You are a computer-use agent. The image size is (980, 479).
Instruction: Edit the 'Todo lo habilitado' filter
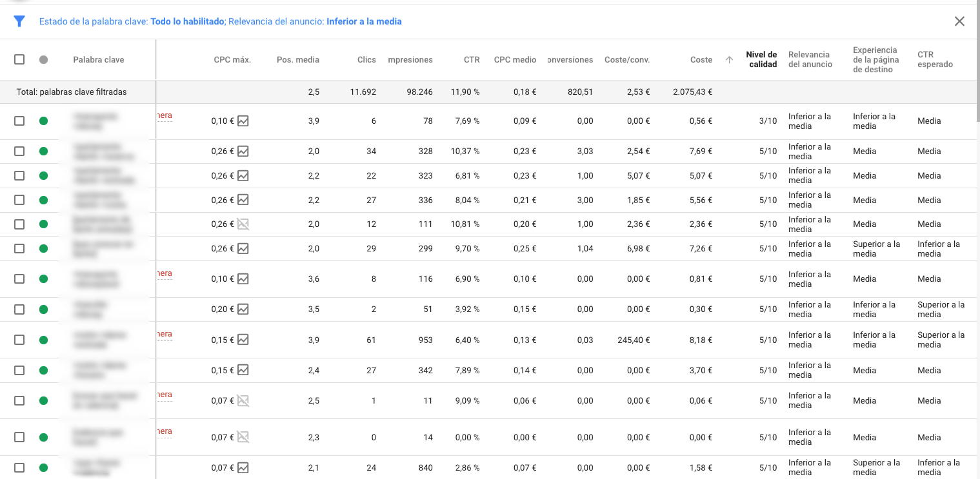tap(187, 21)
